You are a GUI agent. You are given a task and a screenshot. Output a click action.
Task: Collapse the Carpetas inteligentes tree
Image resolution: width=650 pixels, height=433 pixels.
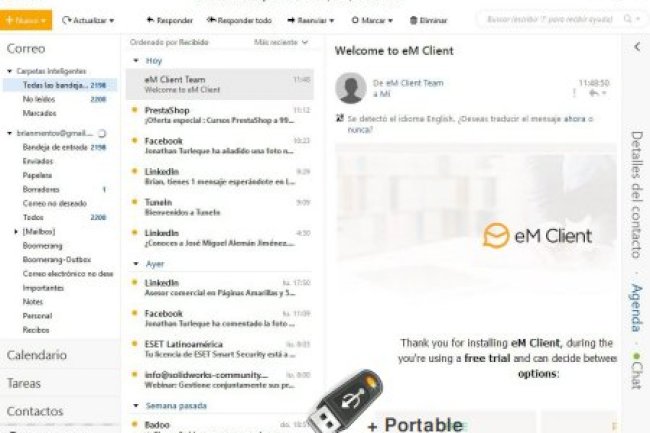click(x=10, y=71)
